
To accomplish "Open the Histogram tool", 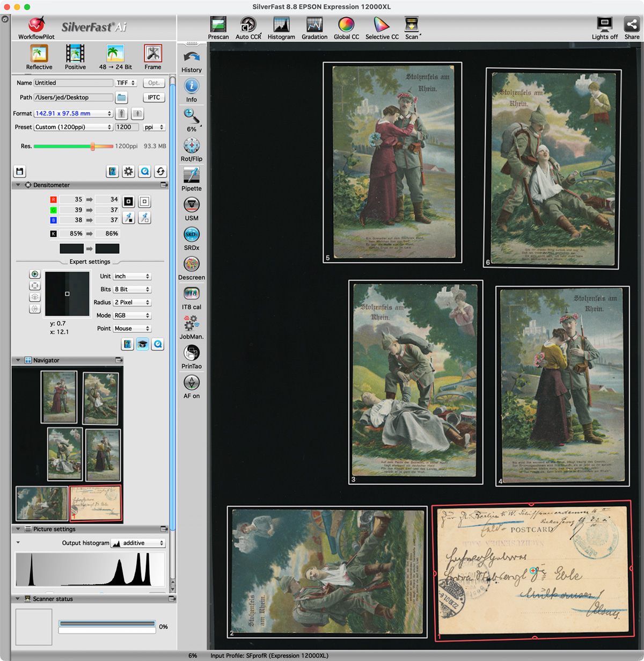I will tap(281, 28).
